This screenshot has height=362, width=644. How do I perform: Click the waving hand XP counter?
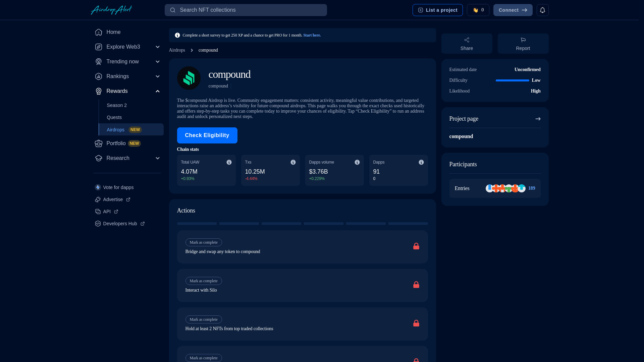[478, 10]
